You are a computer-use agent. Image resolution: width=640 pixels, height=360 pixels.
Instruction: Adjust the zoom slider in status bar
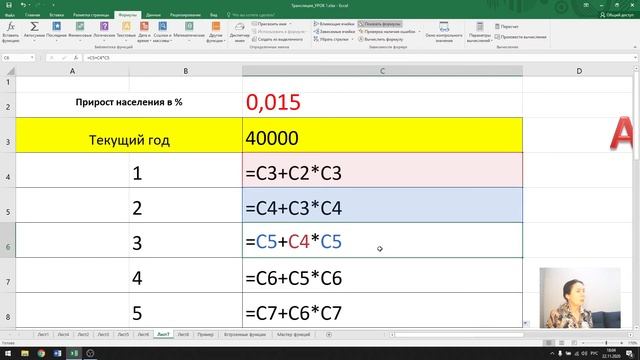click(606, 343)
